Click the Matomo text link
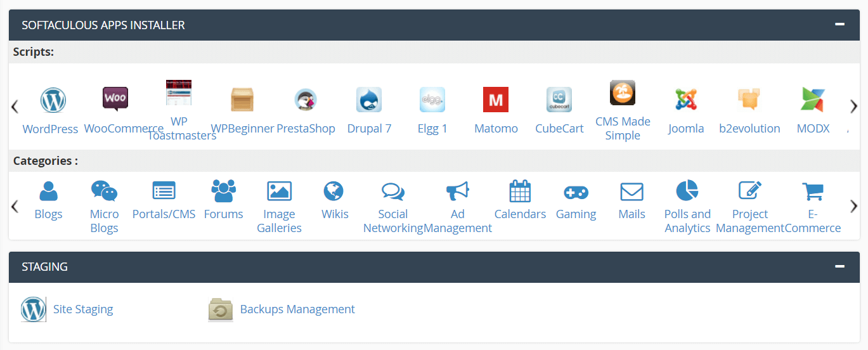Image resolution: width=868 pixels, height=350 pixels. point(496,129)
